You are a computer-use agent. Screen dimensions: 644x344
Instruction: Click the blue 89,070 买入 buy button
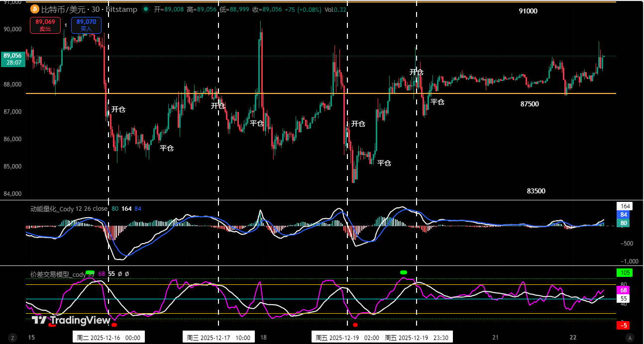pos(86,25)
